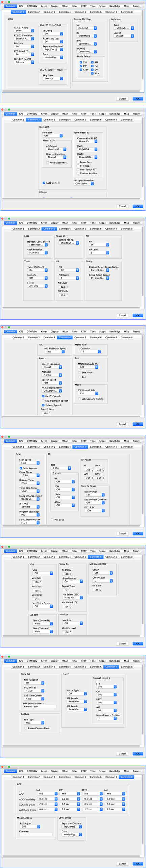The image size is (146, 868).
Task: Open CW Normal Side LSB dropdown
Action: 88,393
